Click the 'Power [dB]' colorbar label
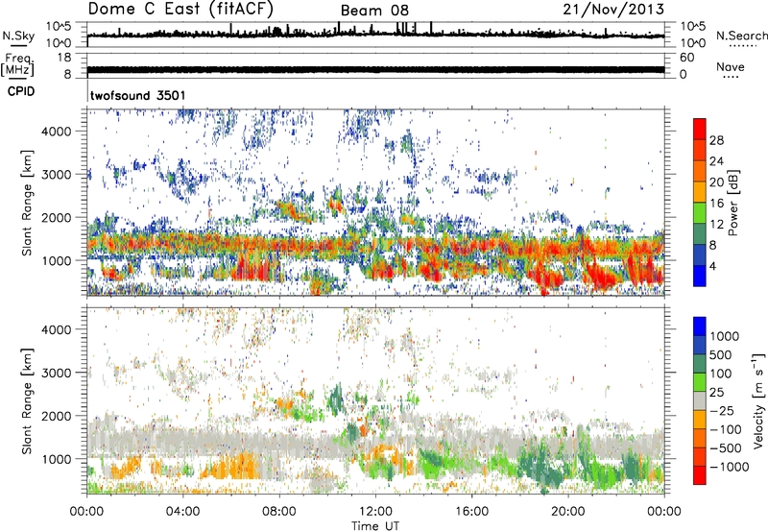 [x=733, y=203]
